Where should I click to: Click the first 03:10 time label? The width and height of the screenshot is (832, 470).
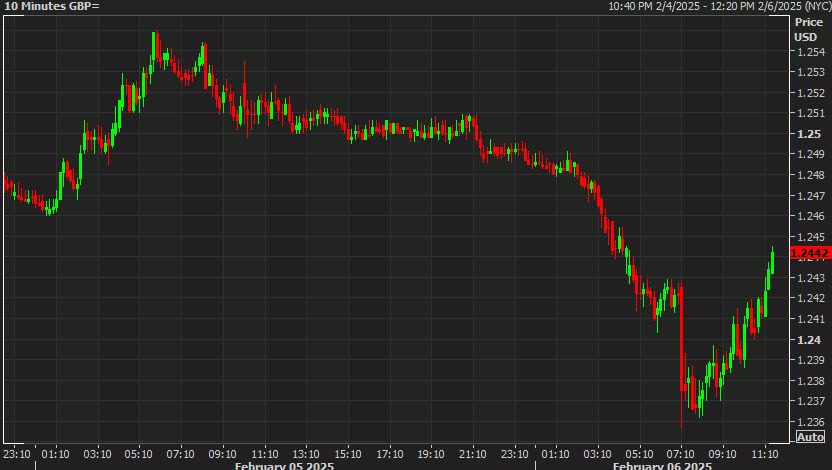tap(97, 454)
